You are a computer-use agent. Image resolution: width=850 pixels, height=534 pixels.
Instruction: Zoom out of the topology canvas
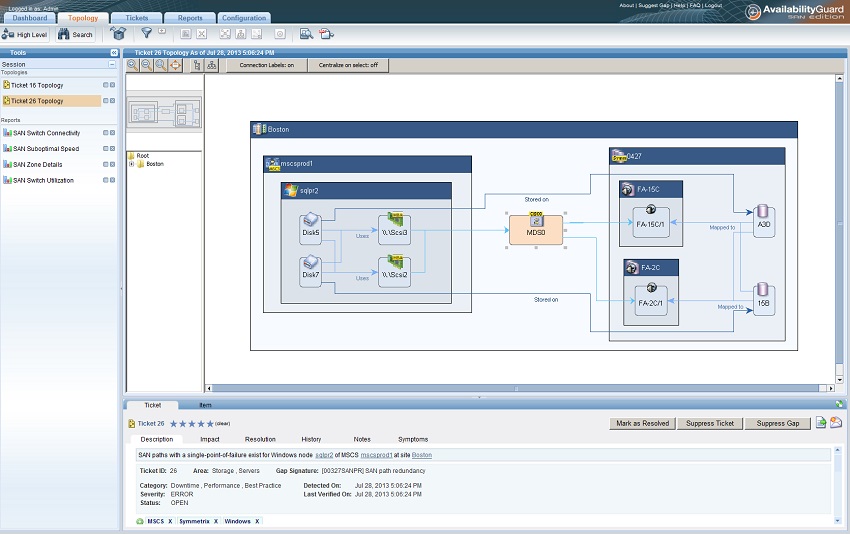click(146, 65)
